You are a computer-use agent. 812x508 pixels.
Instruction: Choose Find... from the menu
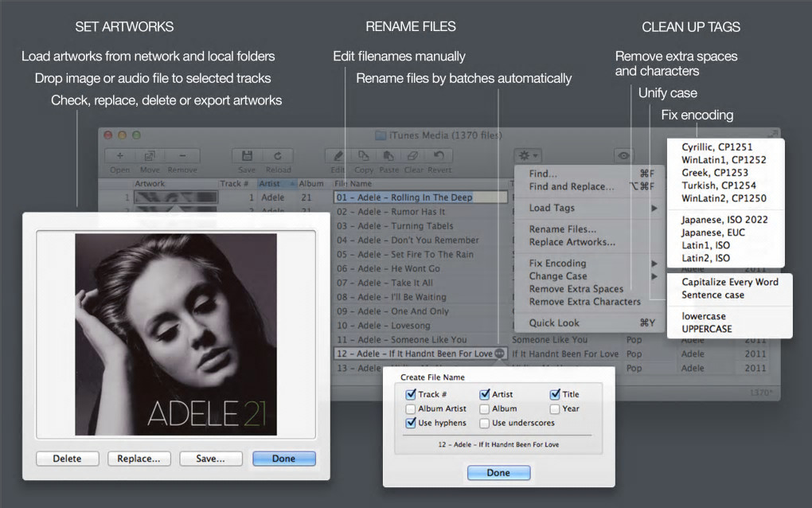pyautogui.click(x=589, y=174)
